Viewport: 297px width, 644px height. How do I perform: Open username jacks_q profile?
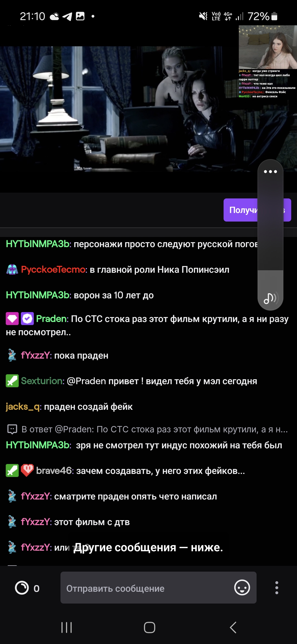tap(23, 407)
